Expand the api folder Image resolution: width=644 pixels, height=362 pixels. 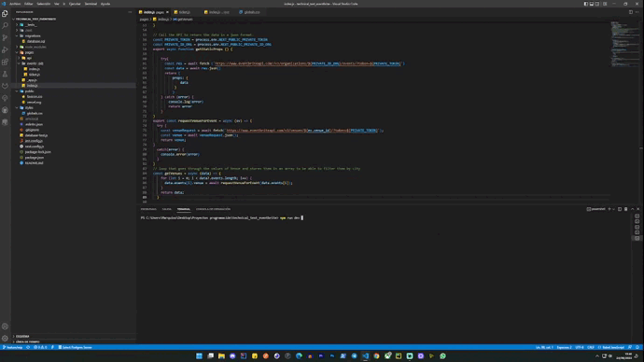pyautogui.click(x=29, y=58)
